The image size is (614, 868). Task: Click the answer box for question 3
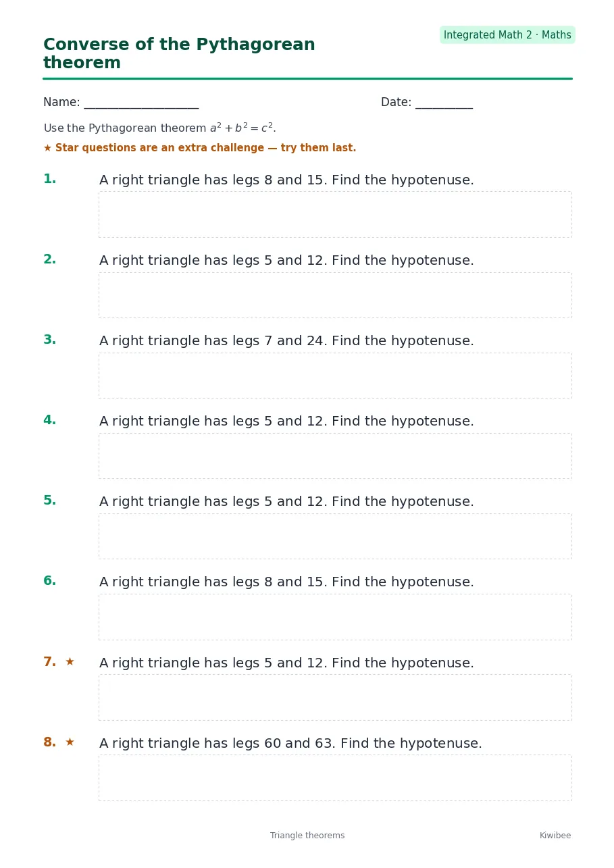pos(335,376)
